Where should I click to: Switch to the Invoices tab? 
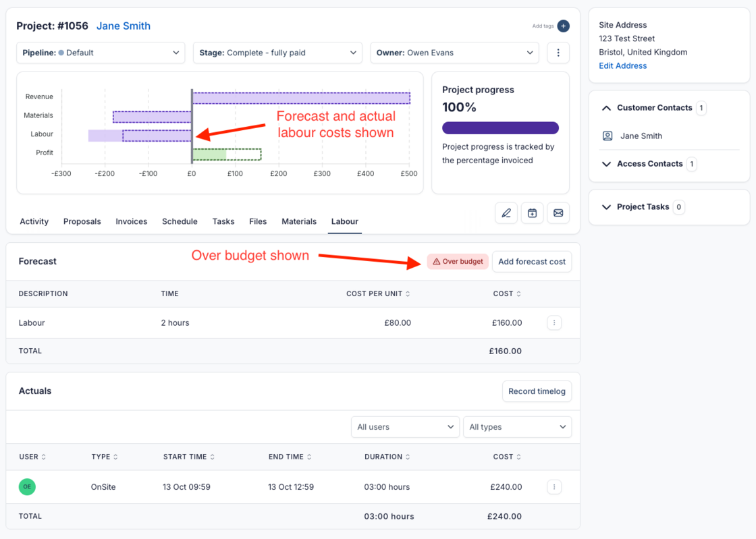pyautogui.click(x=131, y=221)
